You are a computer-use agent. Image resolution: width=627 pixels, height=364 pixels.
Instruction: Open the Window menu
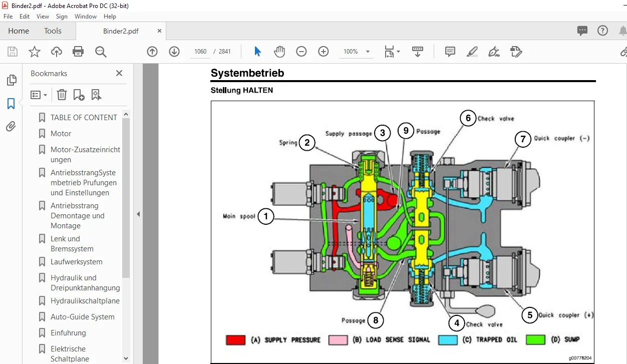coord(86,17)
